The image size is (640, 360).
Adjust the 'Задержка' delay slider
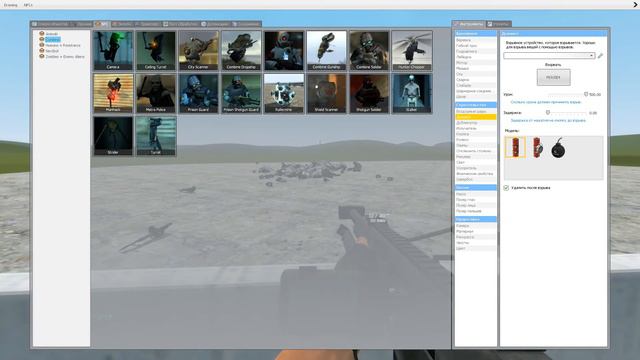click(567, 113)
